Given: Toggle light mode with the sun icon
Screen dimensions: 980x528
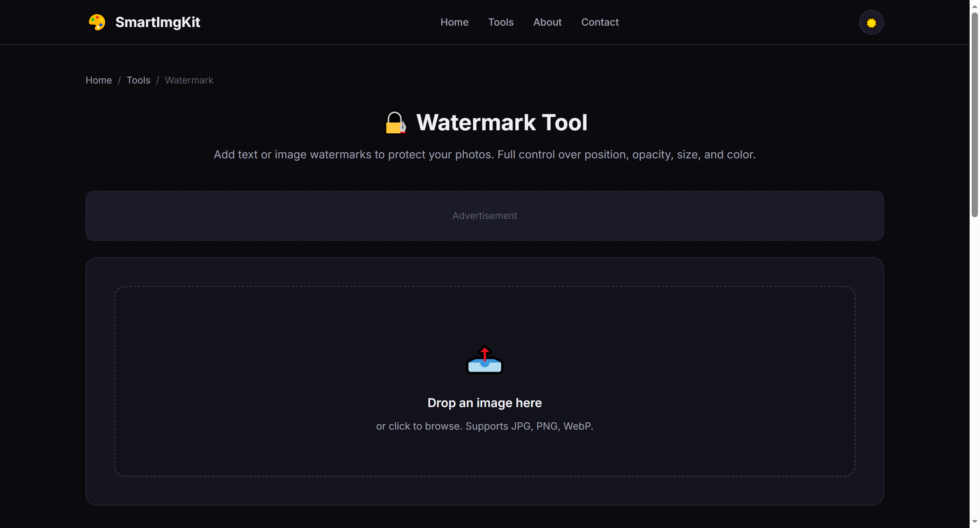Looking at the screenshot, I should (871, 23).
